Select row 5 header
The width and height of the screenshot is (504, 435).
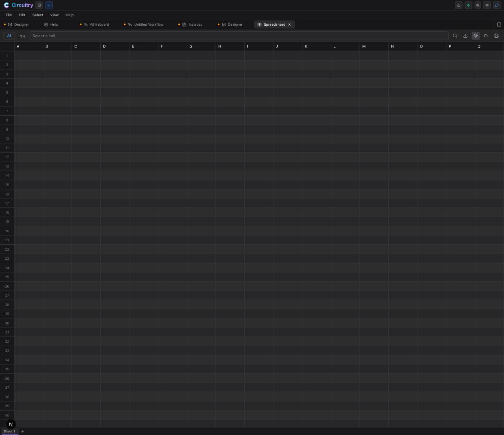click(7, 93)
